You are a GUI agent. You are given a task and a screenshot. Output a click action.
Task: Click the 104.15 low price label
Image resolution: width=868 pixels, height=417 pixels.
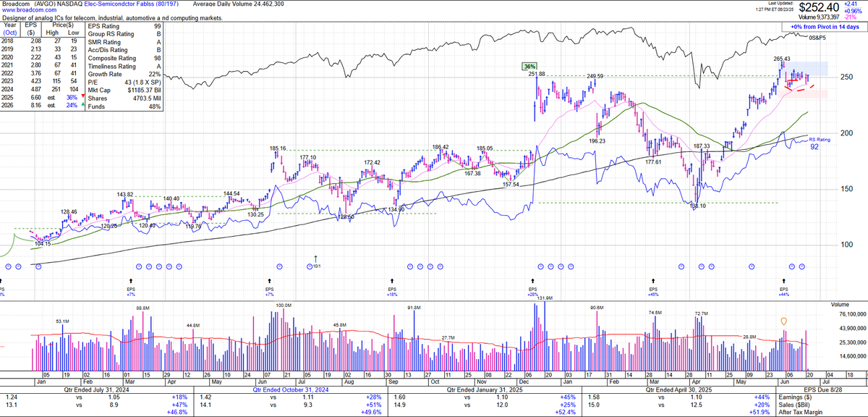[42, 244]
